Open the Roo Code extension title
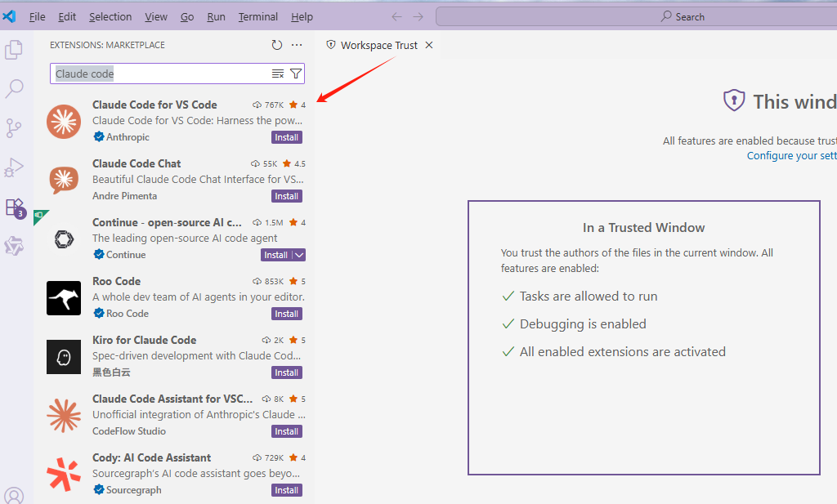This screenshot has width=837, height=504. 116,281
